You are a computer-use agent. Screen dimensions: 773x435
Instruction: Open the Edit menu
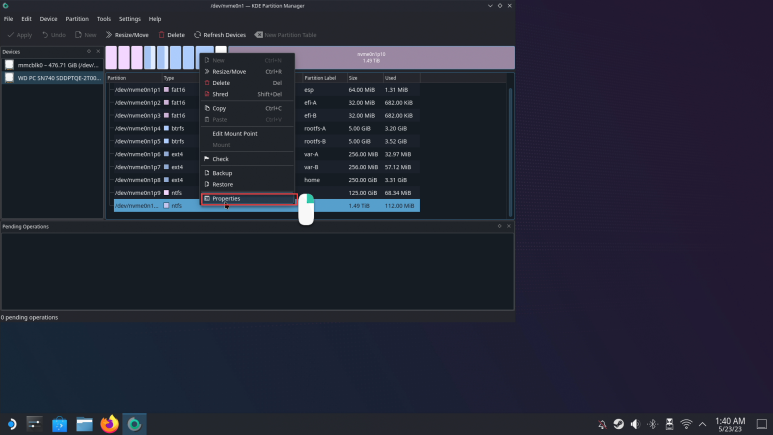[x=26, y=19]
